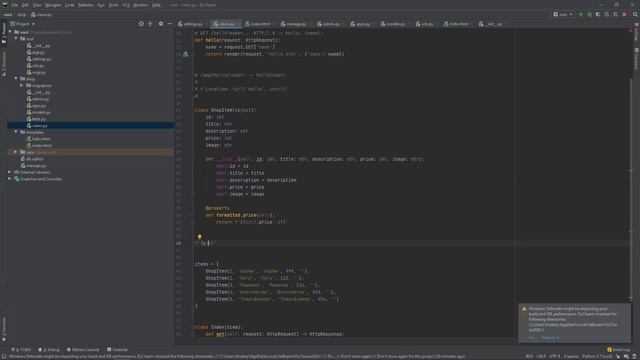This screenshot has width=640, height=360.
Task: Expand Scratches and Consoles
Action: point(10,179)
